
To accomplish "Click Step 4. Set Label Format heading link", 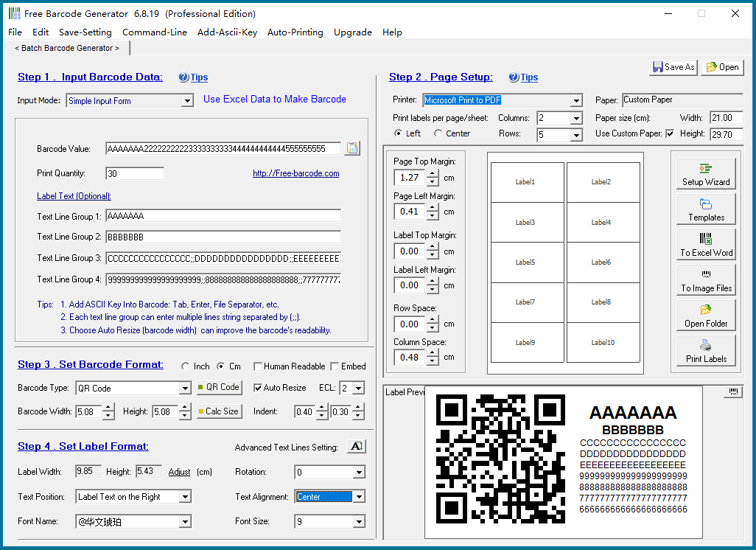I will tap(83, 446).
